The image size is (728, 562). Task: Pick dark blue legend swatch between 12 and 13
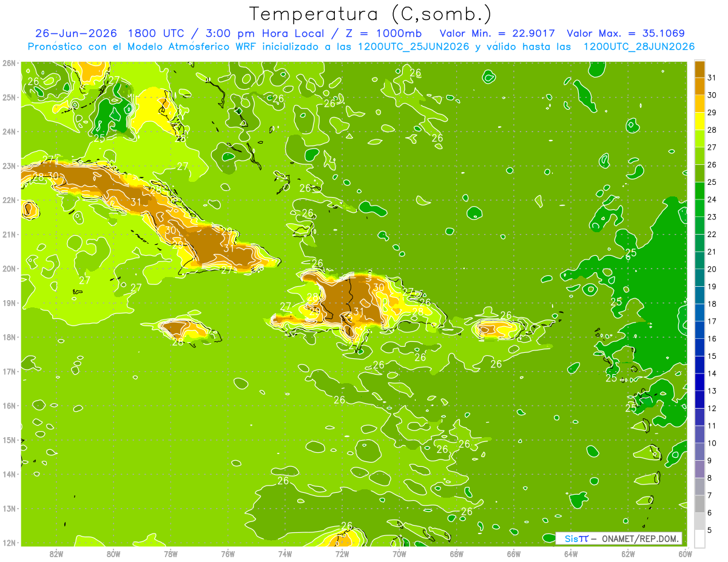(699, 400)
